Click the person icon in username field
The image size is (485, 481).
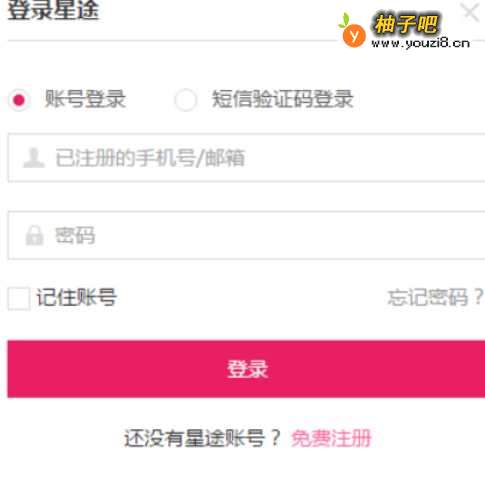(x=34, y=158)
